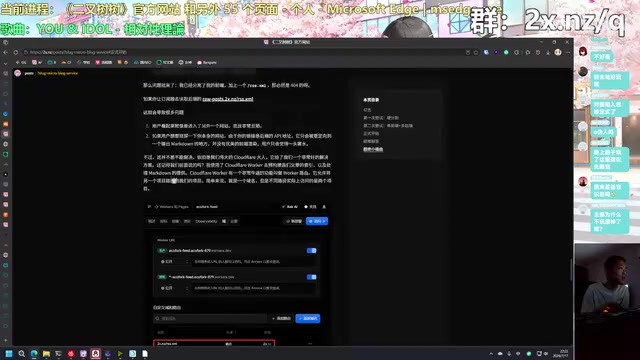Open the tab actions menu icon at top-left
640x360 pixels.
pos(5,42)
